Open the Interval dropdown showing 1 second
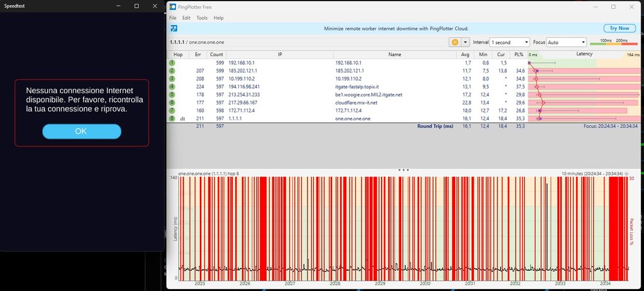The width and height of the screenshot is (644, 291). point(509,42)
